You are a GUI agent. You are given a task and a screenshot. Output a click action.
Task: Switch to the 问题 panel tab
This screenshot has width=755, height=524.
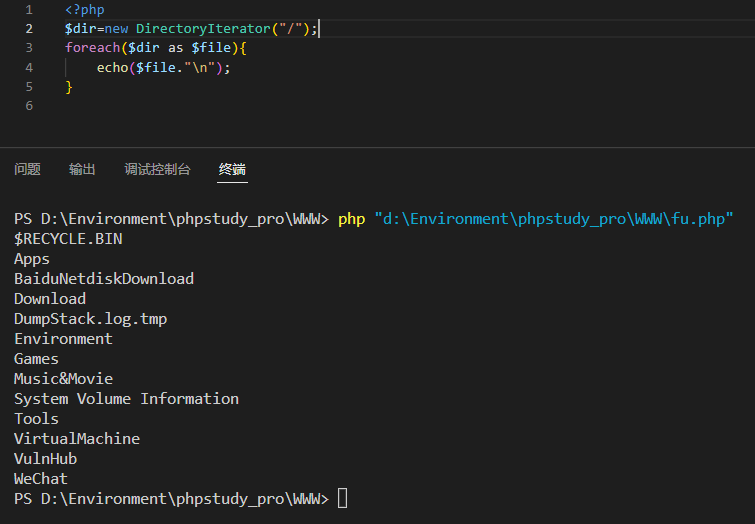click(x=27, y=169)
